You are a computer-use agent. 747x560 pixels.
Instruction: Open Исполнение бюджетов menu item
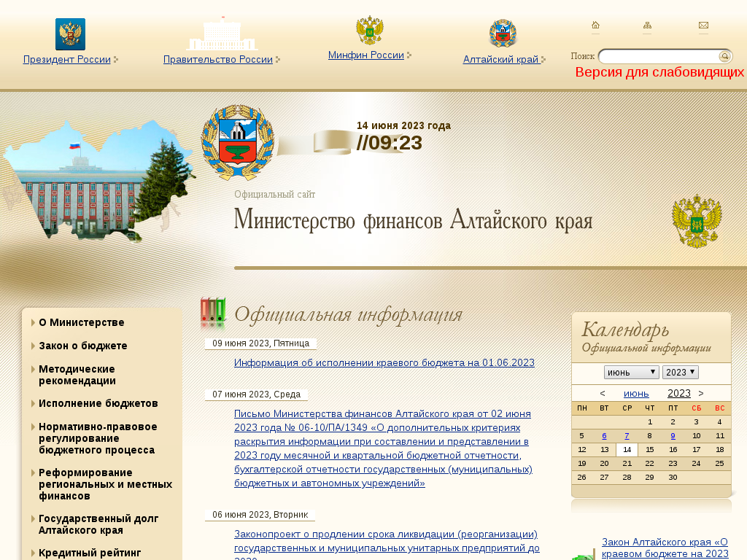[98, 404]
